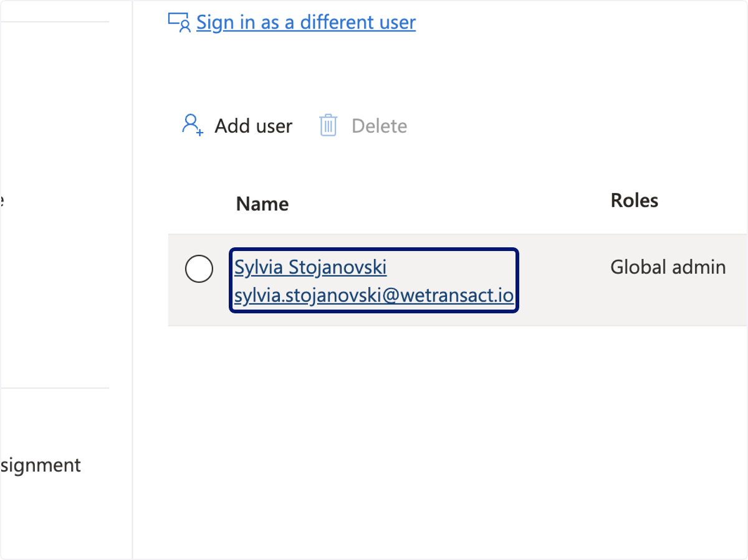The width and height of the screenshot is (748, 560).
Task: Click the Add user person icon
Action: pyautogui.click(x=193, y=125)
